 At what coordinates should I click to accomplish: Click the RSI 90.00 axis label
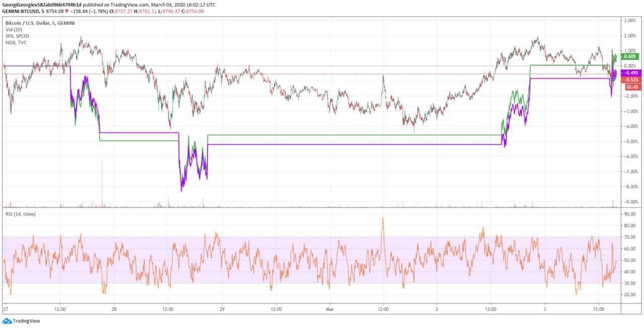(630, 214)
